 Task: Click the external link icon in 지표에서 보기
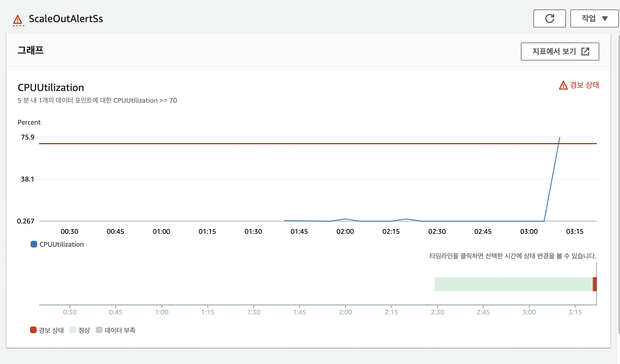[585, 52]
